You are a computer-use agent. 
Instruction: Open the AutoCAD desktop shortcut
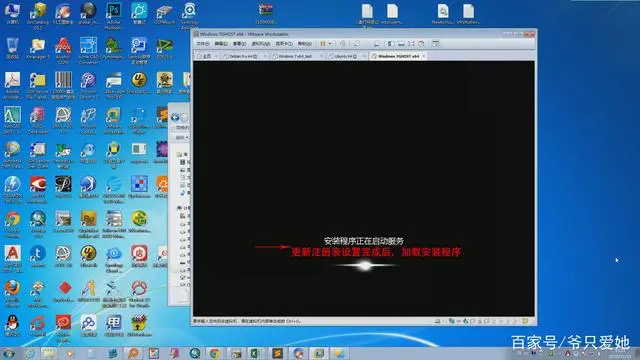(x=12, y=120)
